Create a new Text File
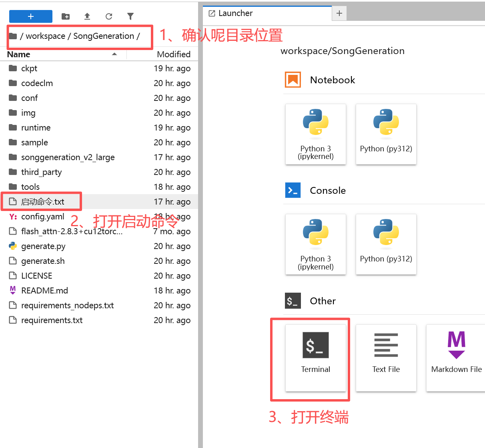The image size is (485, 448). pos(386,358)
